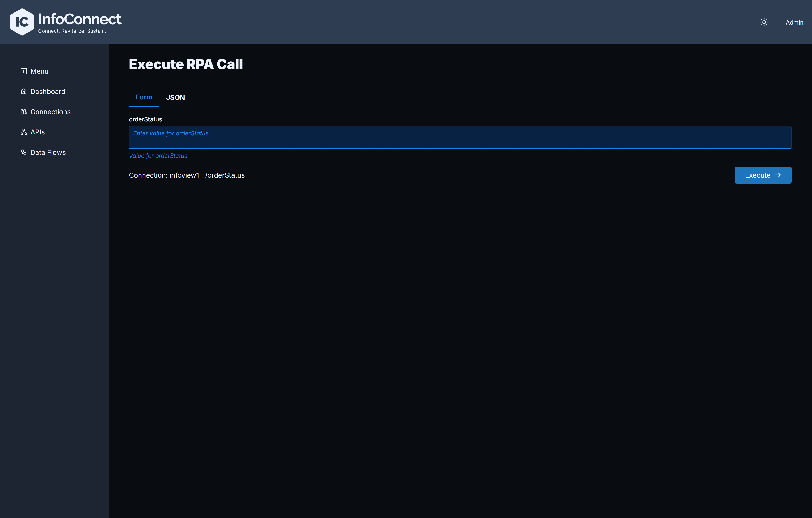This screenshot has width=812, height=518.
Task: Go to the Dashboard page
Action: point(48,91)
